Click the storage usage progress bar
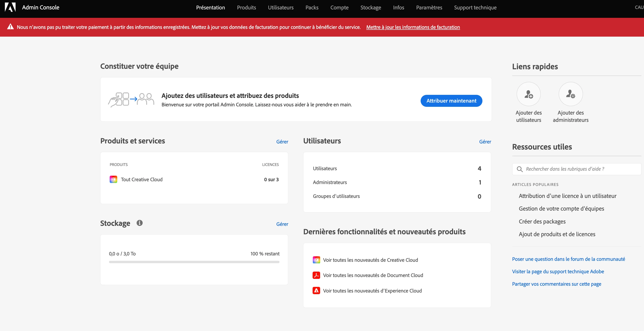644x331 pixels. 194,262
